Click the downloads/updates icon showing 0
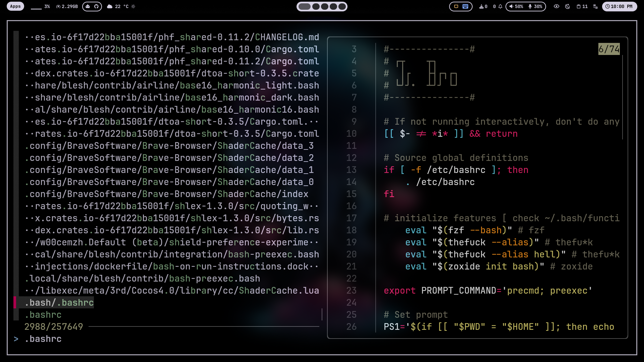644x362 pixels. 483,6
